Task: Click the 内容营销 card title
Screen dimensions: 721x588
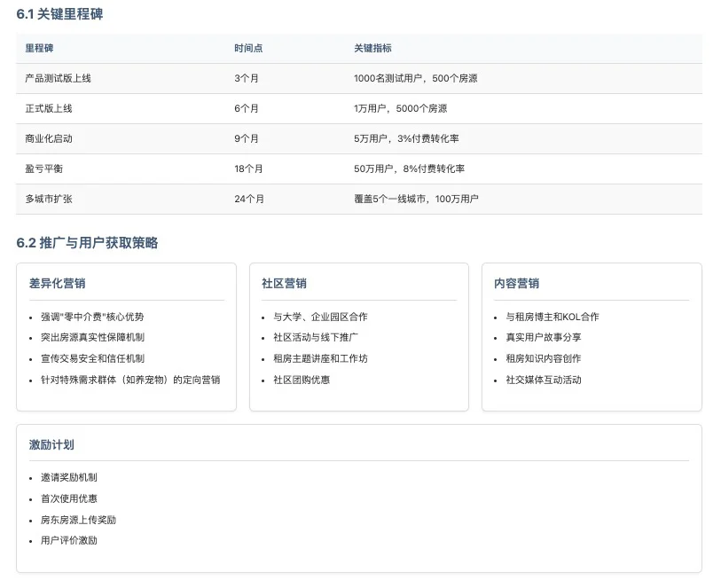Action: pos(516,283)
